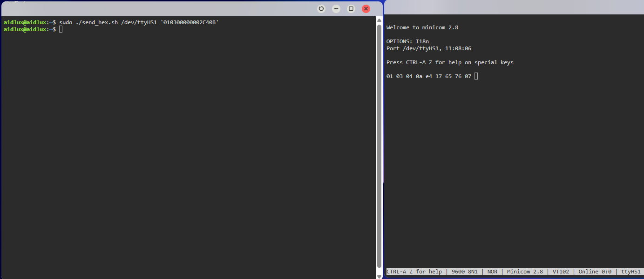This screenshot has height=279, width=644.
Task: Click the scrollbar down arrow in the terminal
Action: point(379,276)
